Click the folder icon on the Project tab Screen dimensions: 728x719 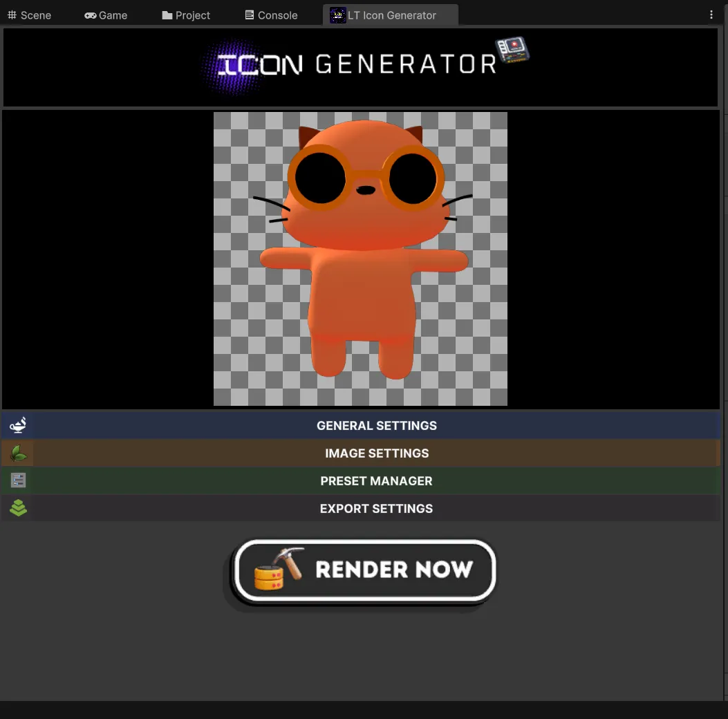[x=167, y=15]
